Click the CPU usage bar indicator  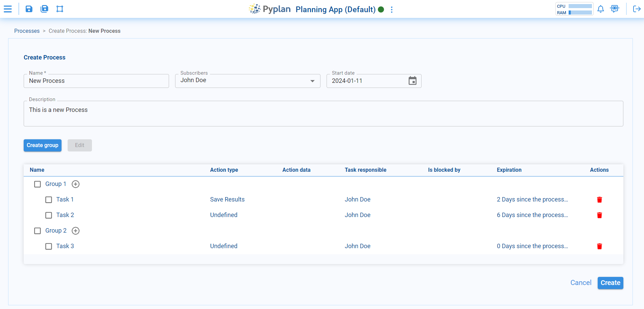tap(580, 6)
